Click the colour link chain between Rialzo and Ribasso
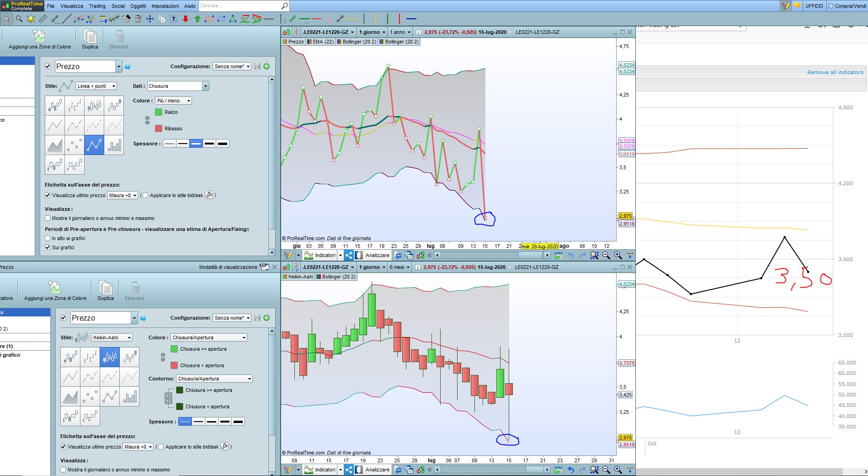Image resolution: width=868 pixels, height=476 pixels. [147, 120]
